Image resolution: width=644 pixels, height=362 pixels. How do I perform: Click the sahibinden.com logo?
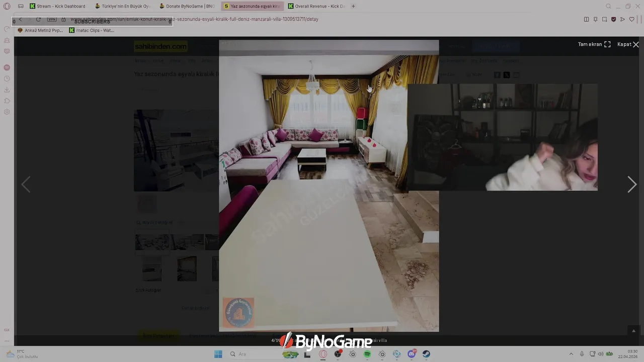[x=160, y=46]
